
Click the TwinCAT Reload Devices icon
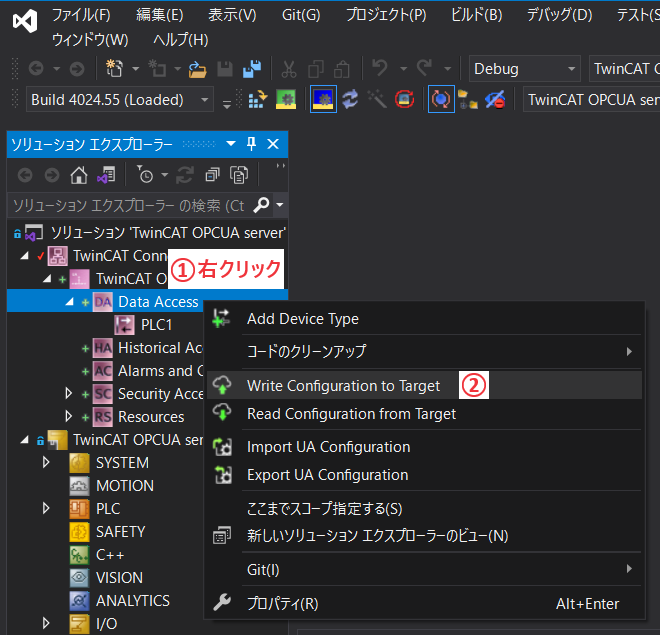tap(350, 100)
